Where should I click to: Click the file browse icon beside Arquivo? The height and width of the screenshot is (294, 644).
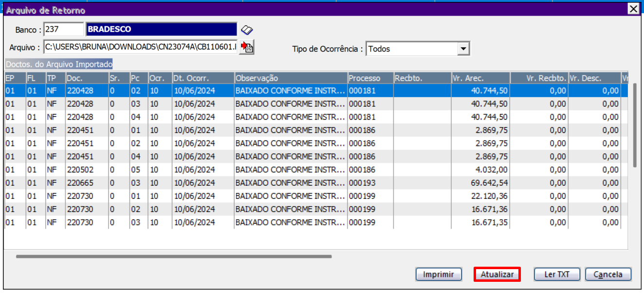(x=247, y=47)
